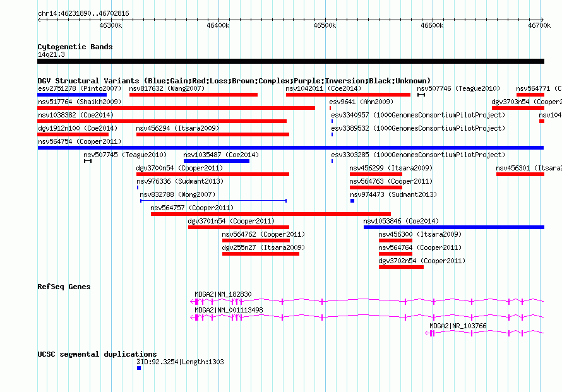This screenshot has height=392, width=562.
Task: Click the DGV Structural Variants track title
Action: [234, 81]
